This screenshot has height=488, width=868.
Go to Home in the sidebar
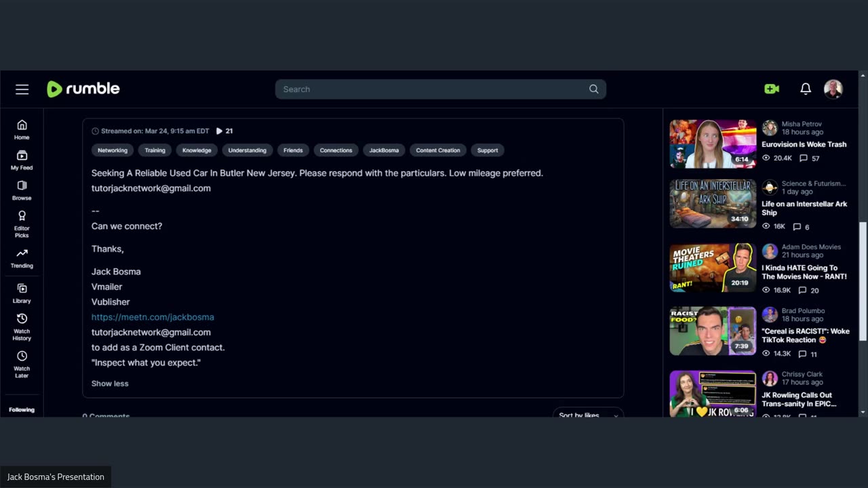click(22, 129)
